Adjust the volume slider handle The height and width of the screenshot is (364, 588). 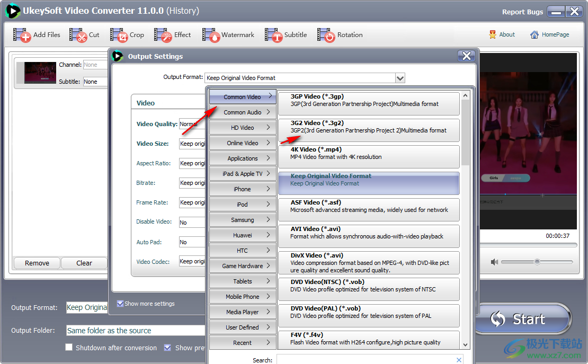click(x=537, y=262)
